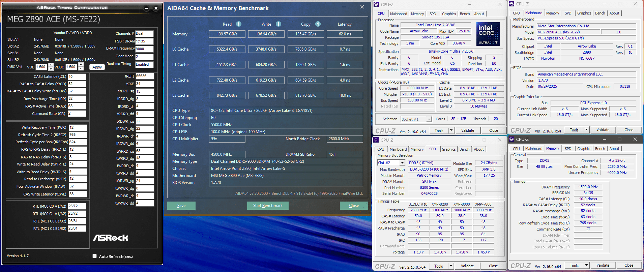Decrease VDDQ voltage with down arrow
The width and height of the screenshot is (644, 272).
pos(81,69)
